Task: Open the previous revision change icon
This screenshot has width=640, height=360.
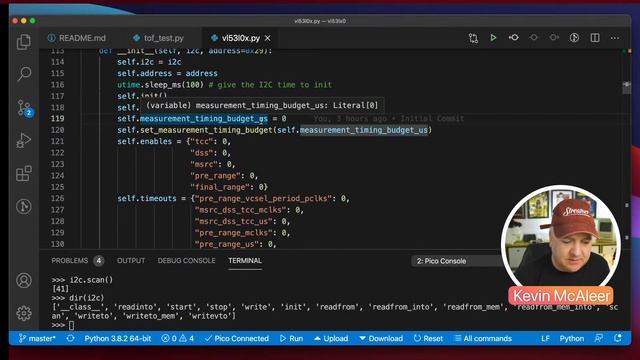Action: click(x=513, y=38)
